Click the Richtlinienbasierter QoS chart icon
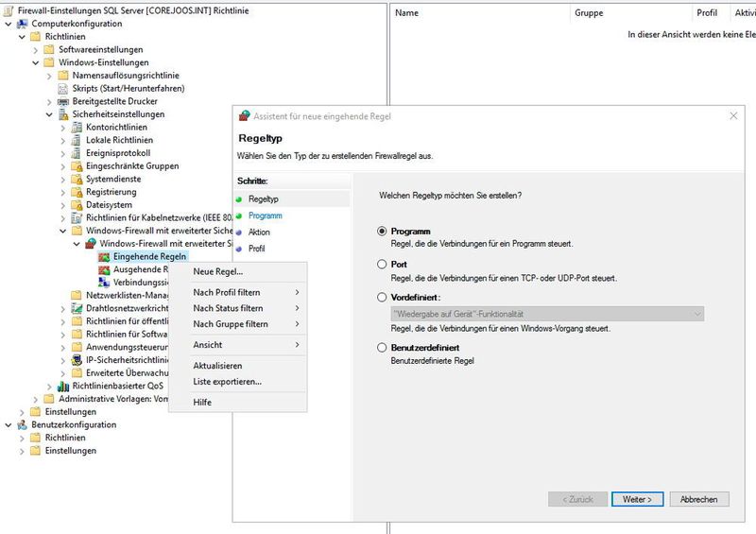 [x=63, y=386]
